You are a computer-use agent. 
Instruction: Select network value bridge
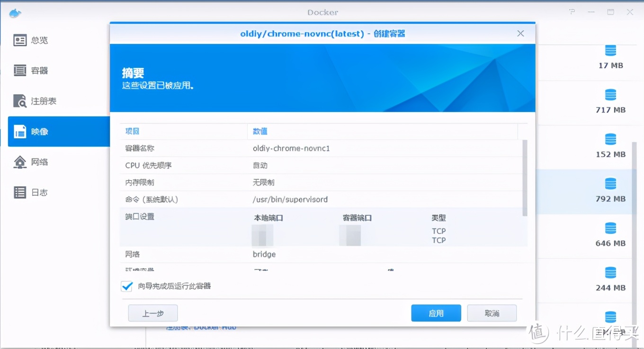point(264,255)
